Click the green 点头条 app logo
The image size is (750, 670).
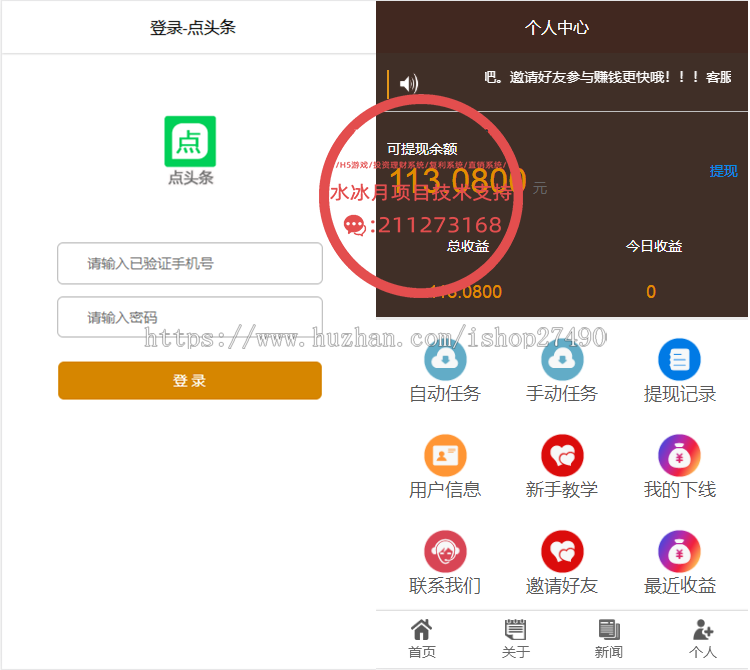[190, 142]
